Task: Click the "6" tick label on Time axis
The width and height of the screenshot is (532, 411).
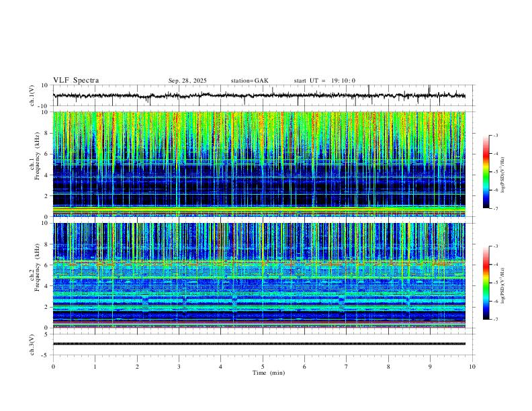Action: point(304,367)
